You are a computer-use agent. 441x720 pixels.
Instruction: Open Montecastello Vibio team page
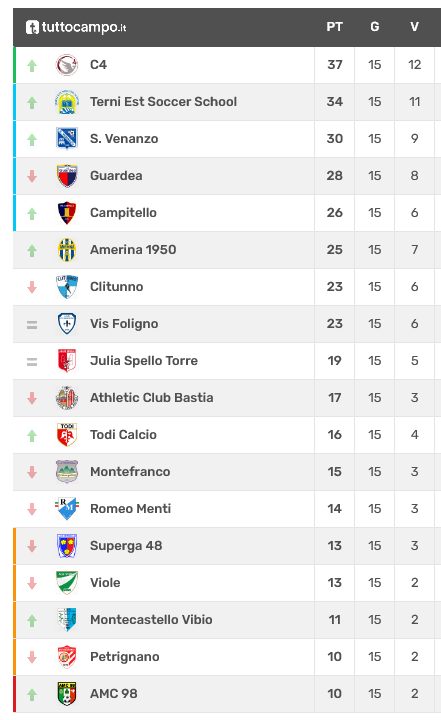151,620
